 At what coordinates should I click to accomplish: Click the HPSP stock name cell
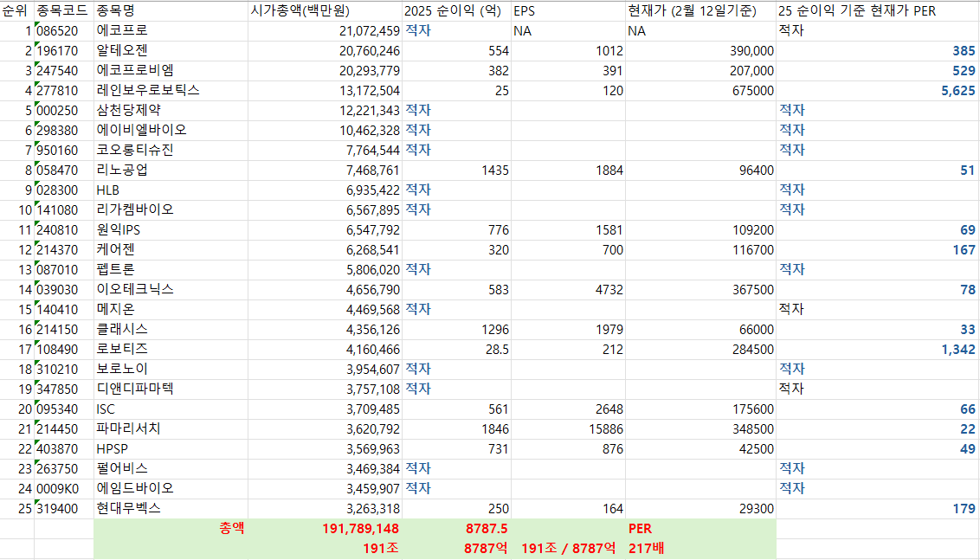pyautogui.click(x=171, y=448)
